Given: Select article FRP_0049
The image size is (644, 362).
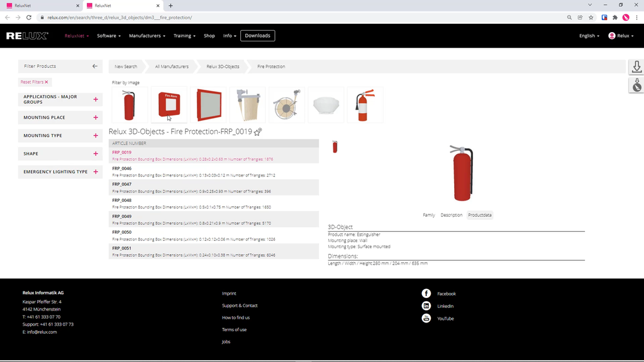Looking at the screenshot, I should coord(214,219).
